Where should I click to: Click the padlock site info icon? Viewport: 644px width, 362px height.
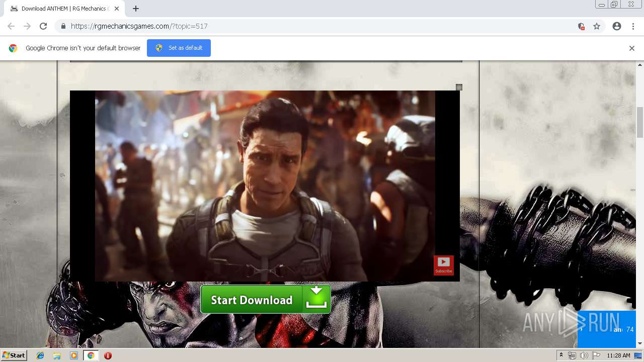pos(63,26)
